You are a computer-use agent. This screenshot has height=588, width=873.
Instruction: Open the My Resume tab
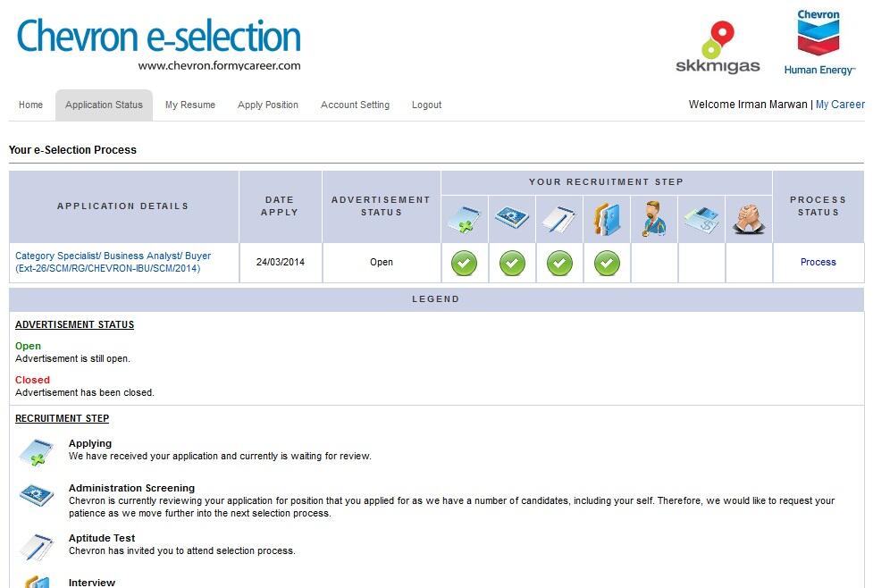coord(189,105)
